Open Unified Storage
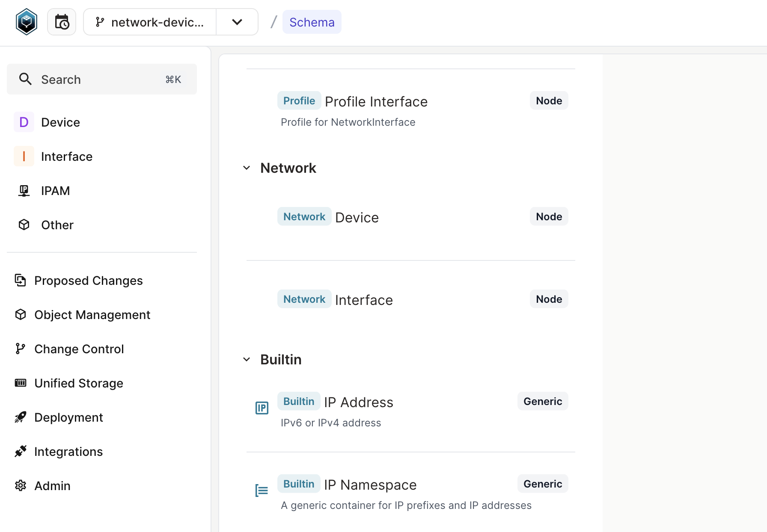 click(79, 383)
